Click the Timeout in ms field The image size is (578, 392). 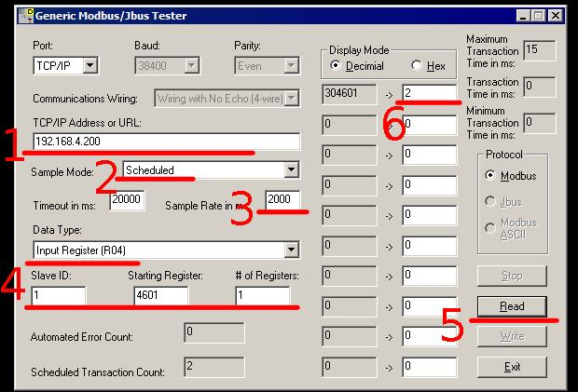pyautogui.click(x=127, y=200)
